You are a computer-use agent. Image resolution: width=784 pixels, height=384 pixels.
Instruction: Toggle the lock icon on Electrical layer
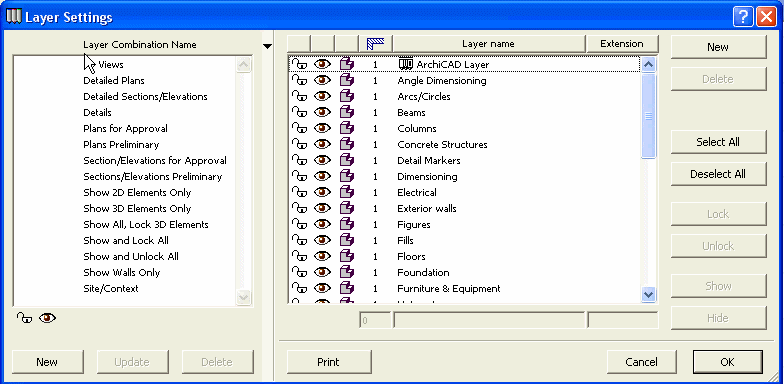pyautogui.click(x=300, y=192)
